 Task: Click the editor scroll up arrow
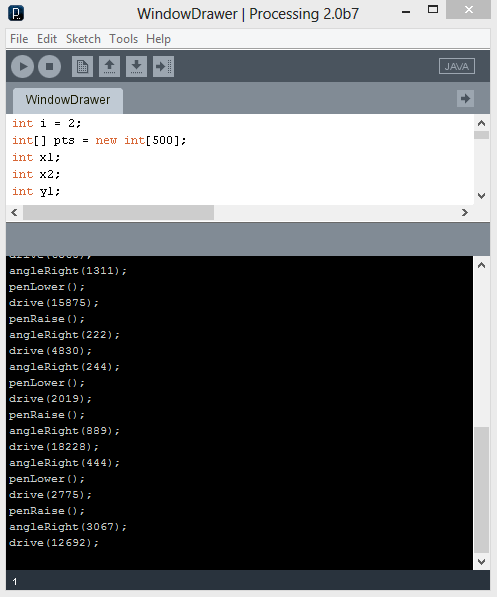[481, 123]
